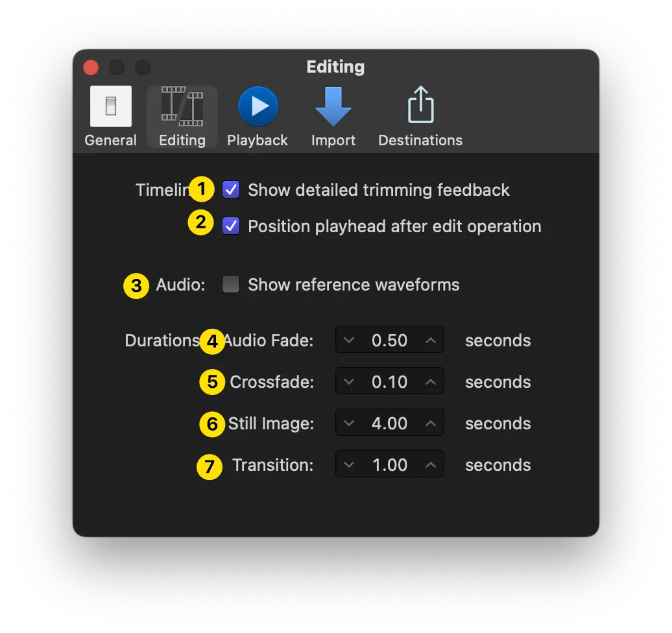Select the Editing filmstrip icon
The image size is (672, 633).
(182, 107)
